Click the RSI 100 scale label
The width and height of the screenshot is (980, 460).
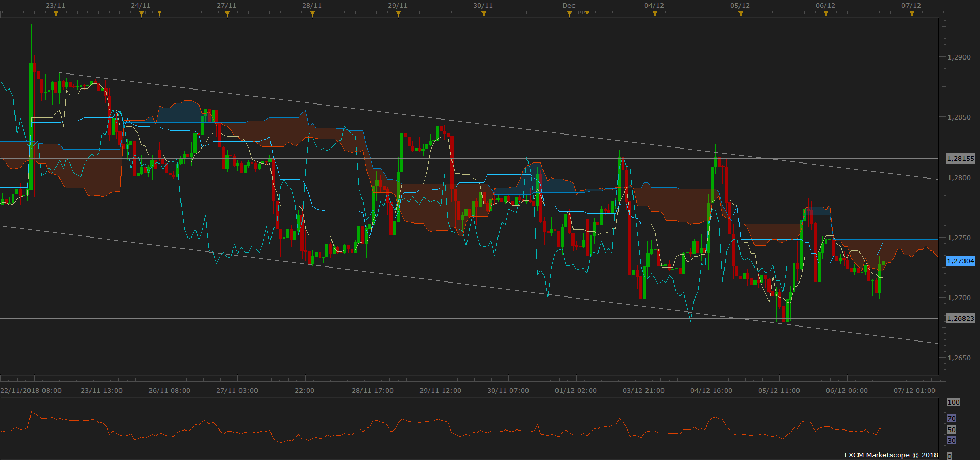954,403
